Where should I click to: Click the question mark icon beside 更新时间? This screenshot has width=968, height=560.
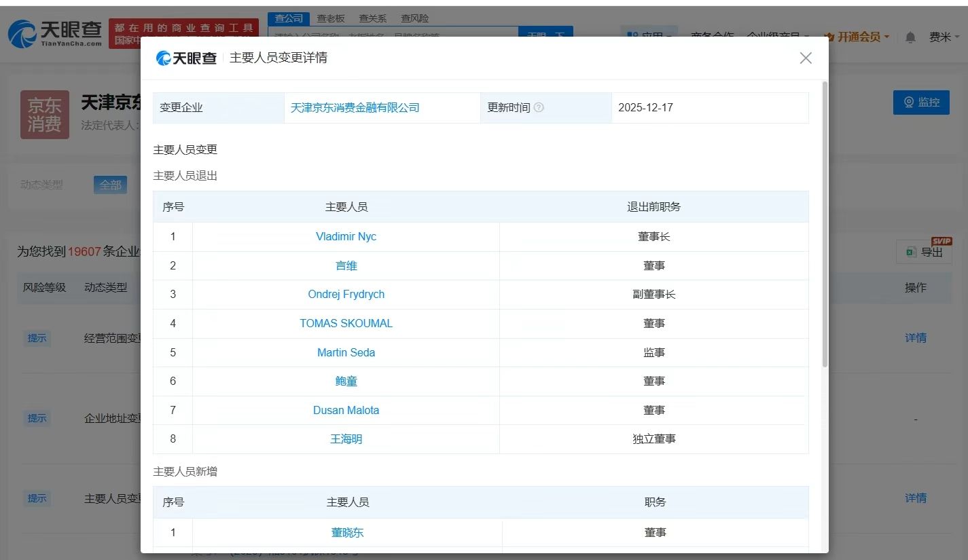(x=539, y=108)
